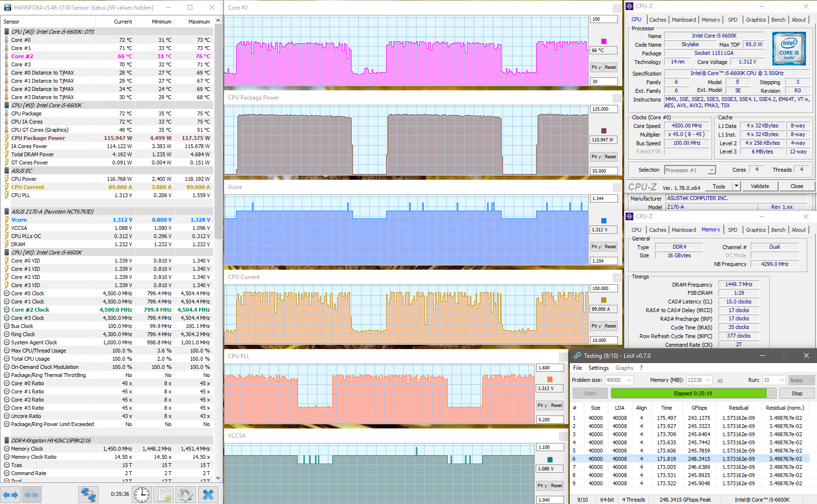Open the Problem size dropdown in LinX

(x=629, y=380)
